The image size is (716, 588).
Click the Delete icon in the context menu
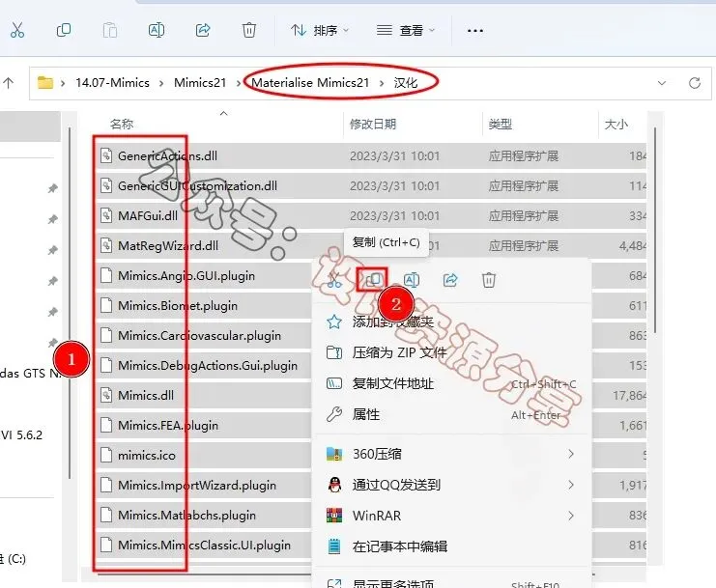point(489,280)
